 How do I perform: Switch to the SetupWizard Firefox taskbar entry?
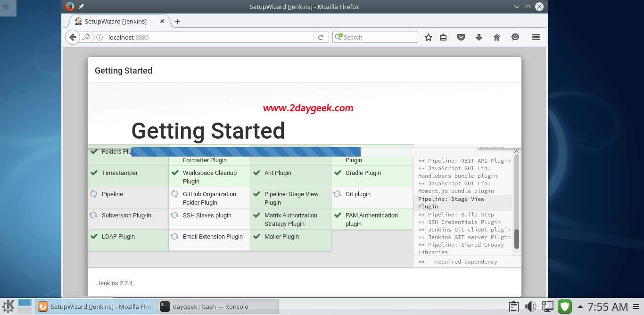(x=96, y=307)
